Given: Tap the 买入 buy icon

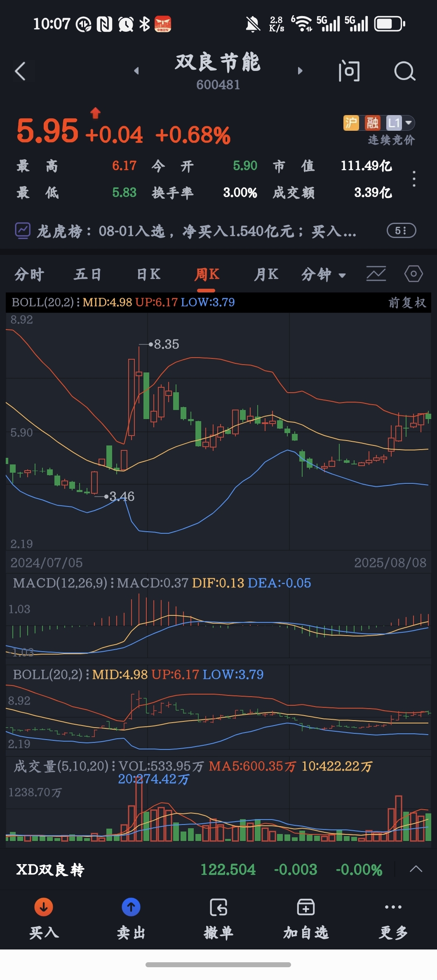Looking at the screenshot, I should pyautogui.click(x=44, y=907).
